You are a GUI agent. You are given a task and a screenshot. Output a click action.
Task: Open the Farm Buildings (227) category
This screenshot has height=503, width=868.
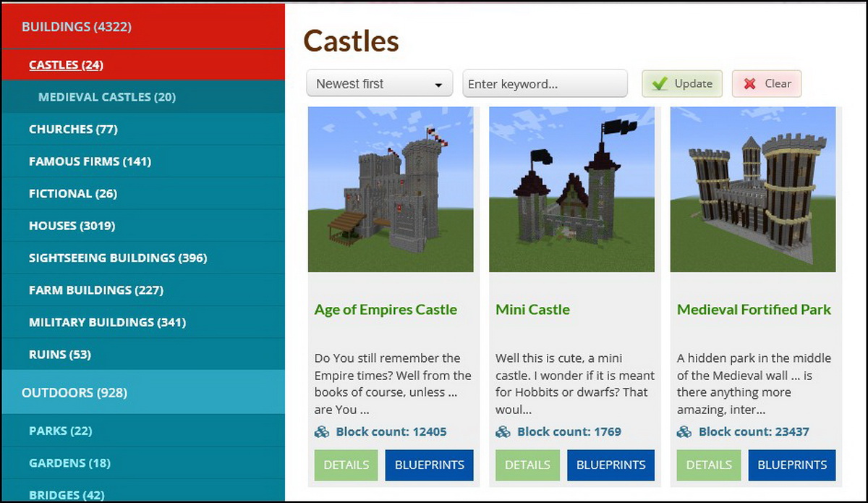[143, 290]
